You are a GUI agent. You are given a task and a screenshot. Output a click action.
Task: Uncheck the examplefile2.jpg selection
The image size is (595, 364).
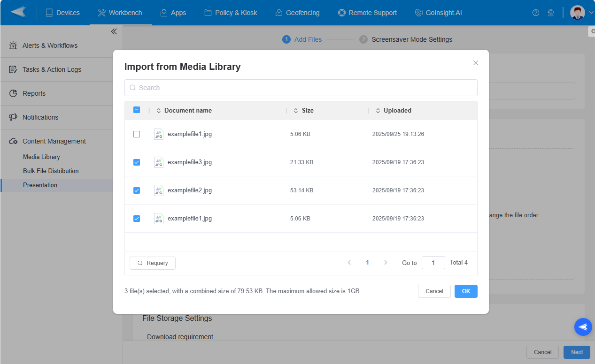[137, 190]
